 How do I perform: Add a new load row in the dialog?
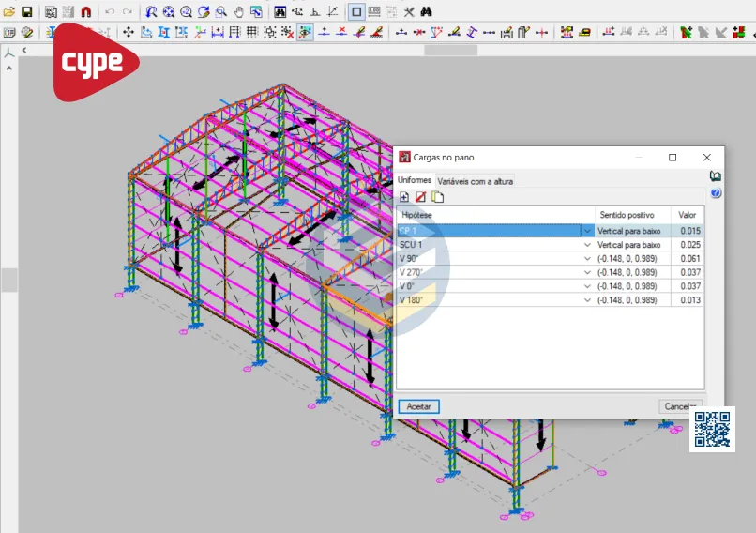click(x=404, y=197)
